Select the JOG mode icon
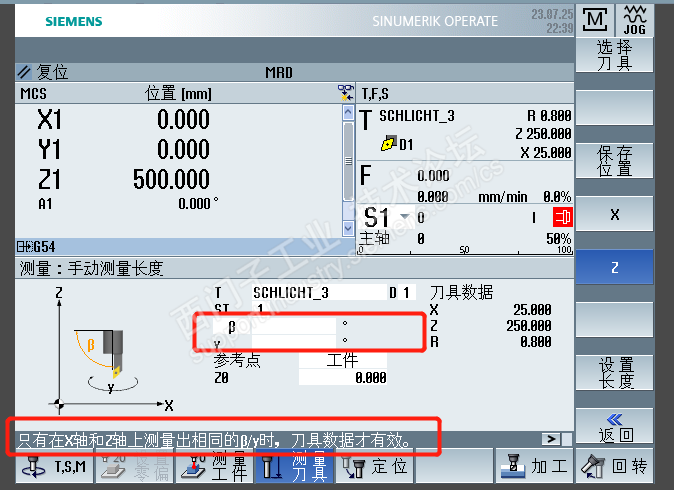 coord(634,20)
